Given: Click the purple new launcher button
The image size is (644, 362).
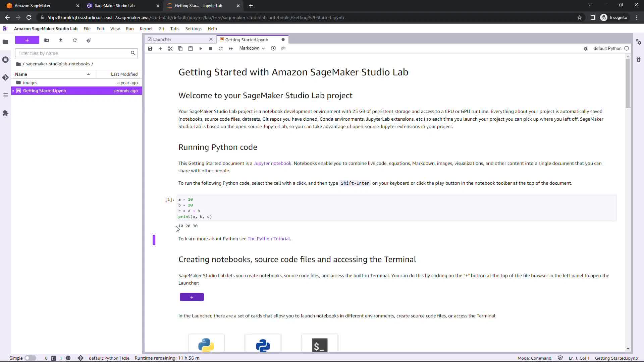Looking at the screenshot, I should (x=27, y=40).
